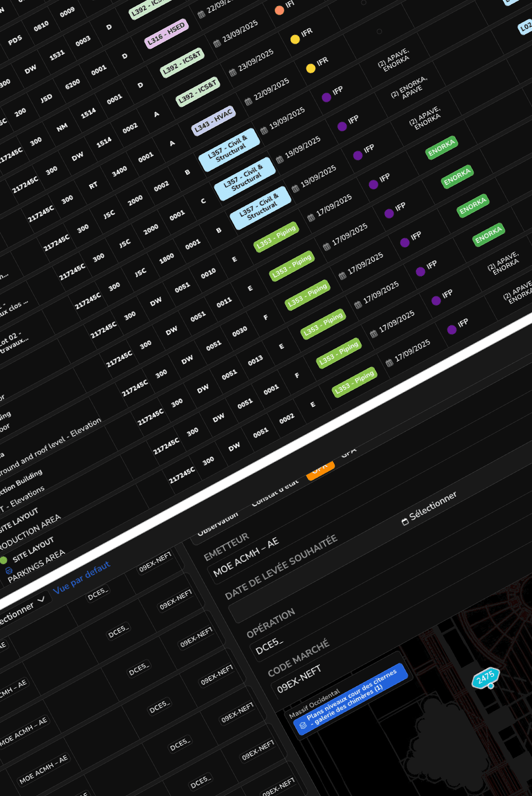Screen dimensions: 532x796
Task: Select the "T - Elevations" row
Action: tap(22, 500)
